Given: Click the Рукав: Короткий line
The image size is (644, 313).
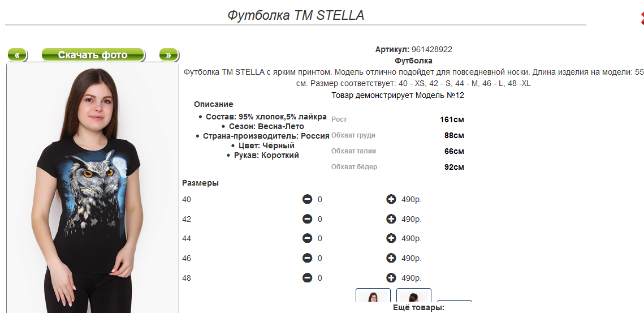Looking at the screenshot, I should [x=266, y=156].
